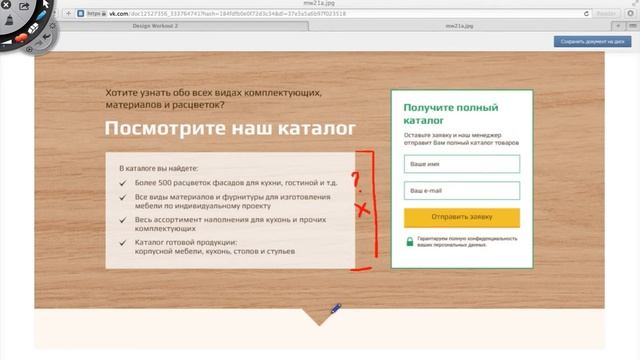
Task: Click the 'Ваше имя' input field
Action: tap(462, 164)
